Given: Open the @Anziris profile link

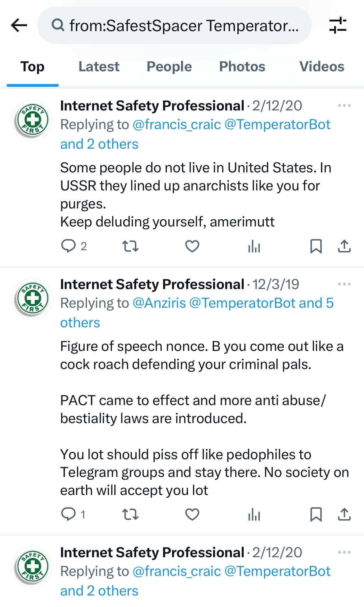Looking at the screenshot, I should (x=159, y=303).
